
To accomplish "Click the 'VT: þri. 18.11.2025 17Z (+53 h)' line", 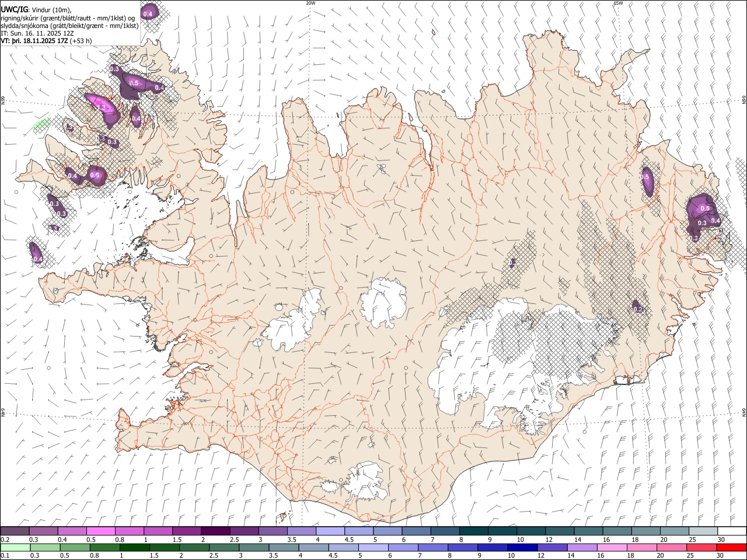I will coord(46,41).
